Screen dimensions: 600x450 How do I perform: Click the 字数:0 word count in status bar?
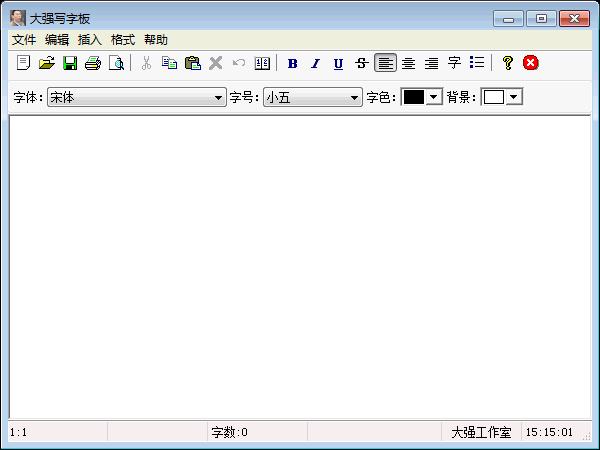click(229, 432)
